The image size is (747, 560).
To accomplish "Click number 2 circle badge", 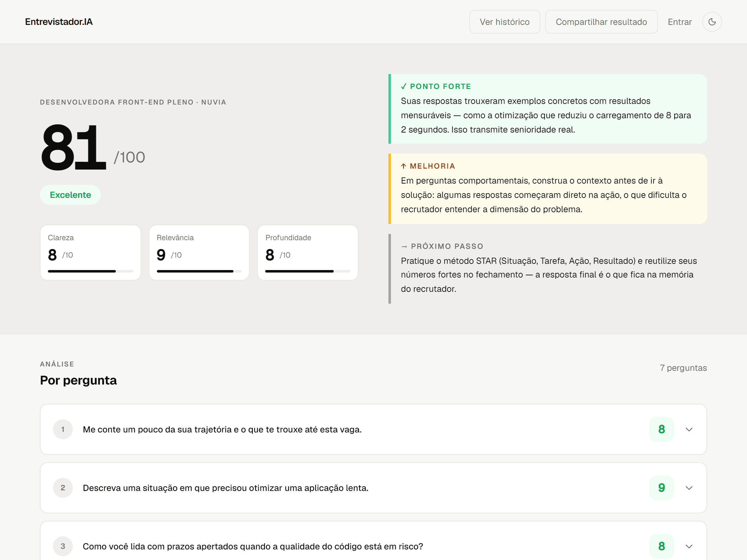I will click(x=63, y=488).
